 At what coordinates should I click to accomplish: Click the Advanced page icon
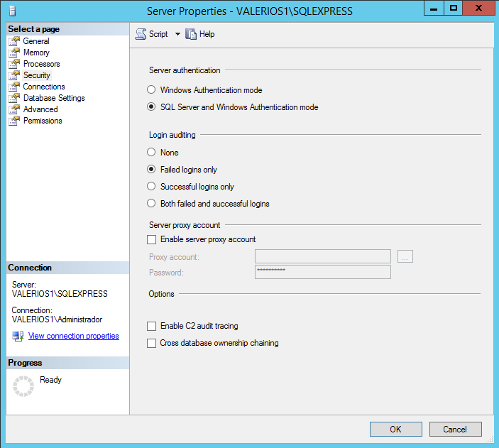[14, 109]
